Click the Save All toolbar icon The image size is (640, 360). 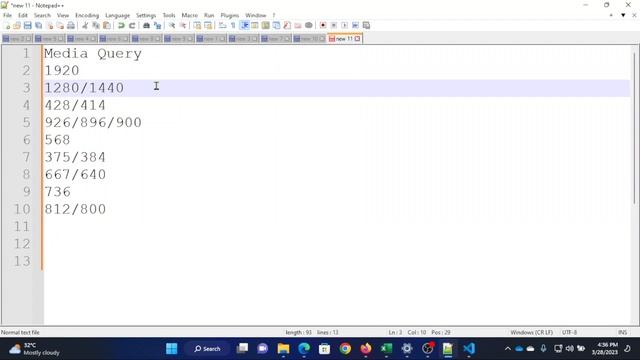tap(39, 26)
